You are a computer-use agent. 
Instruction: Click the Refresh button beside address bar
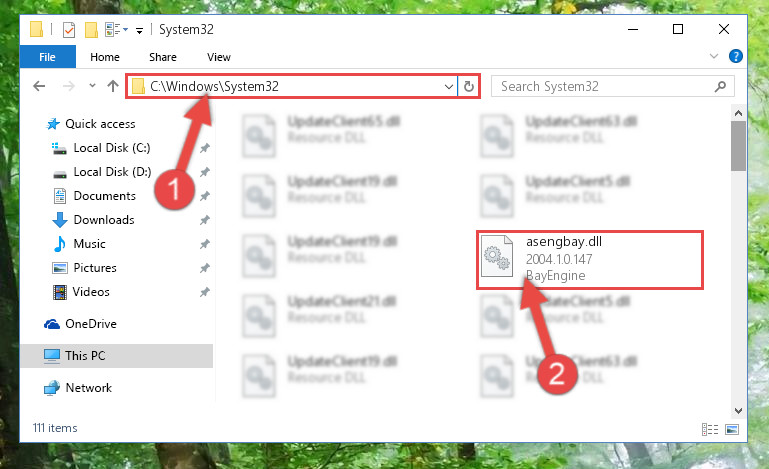pos(469,87)
